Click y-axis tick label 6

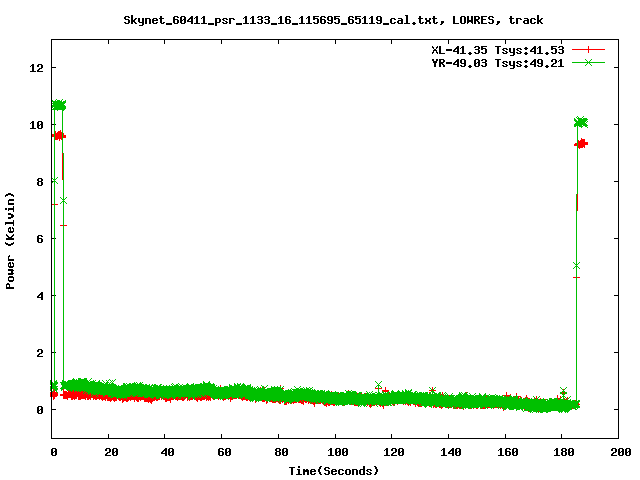pyautogui.click(x=40, y=239)
